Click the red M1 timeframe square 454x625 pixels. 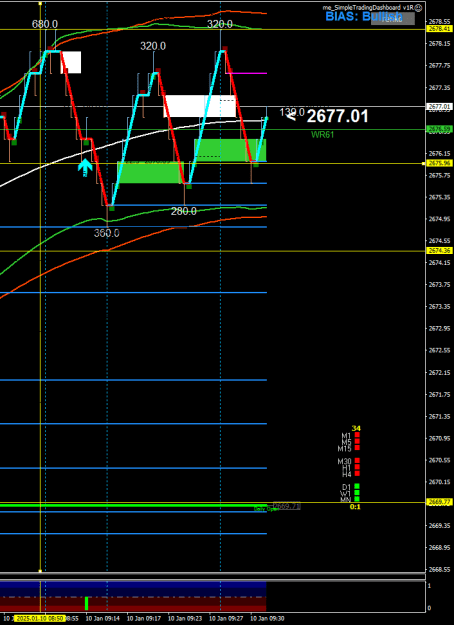pyautogui.click(x=357, y=435)
